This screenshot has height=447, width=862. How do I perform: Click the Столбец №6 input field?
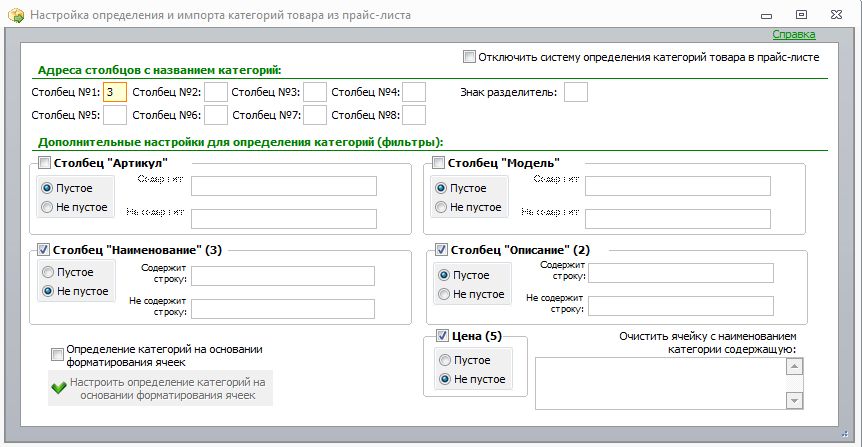[x=216, y=115]
